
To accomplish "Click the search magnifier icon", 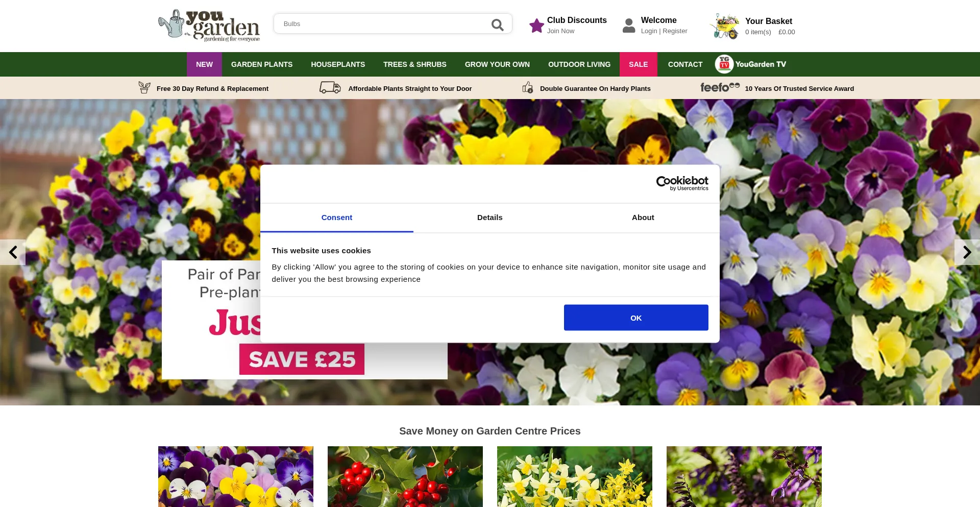I will click(x=497, y=25).
